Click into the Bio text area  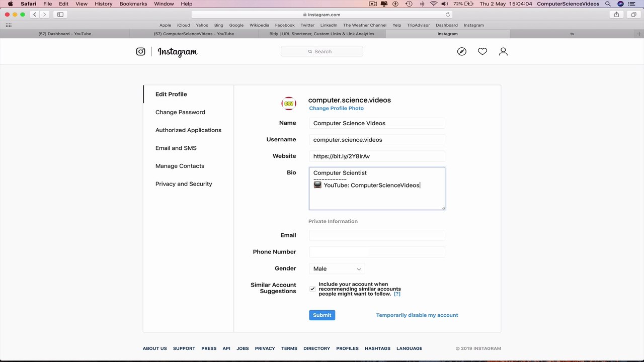tap(377, 189)
